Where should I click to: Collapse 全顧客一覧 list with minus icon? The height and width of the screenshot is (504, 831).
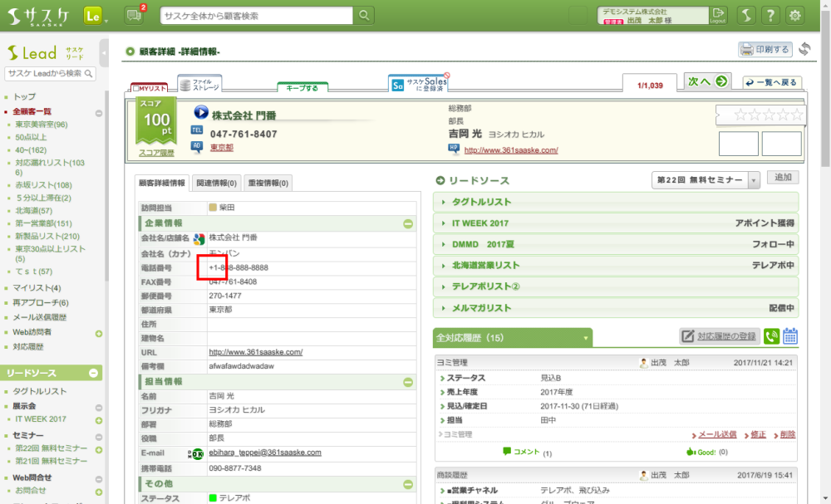point(99,113)
